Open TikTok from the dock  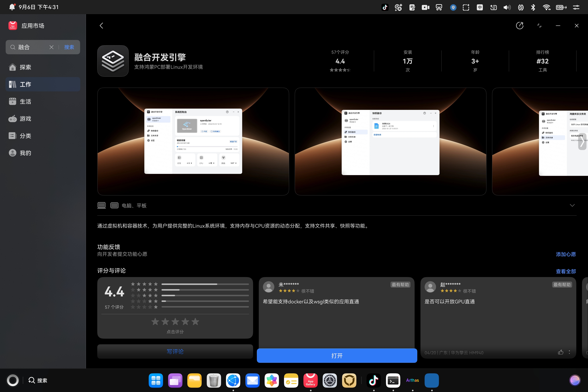pyautogui.click(x=374, y=380)
